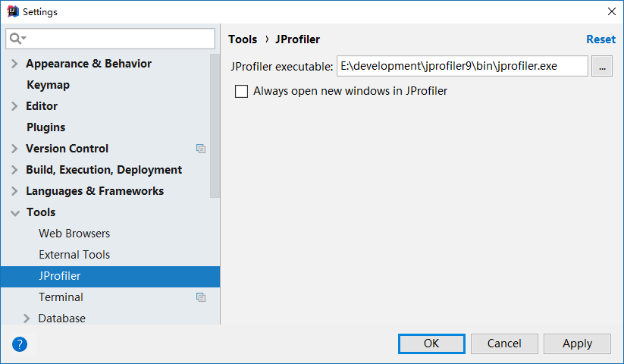The width and height of the screenshot is (624, 364).
Task: Open the Plugins settings page
Action: point(45,127)
